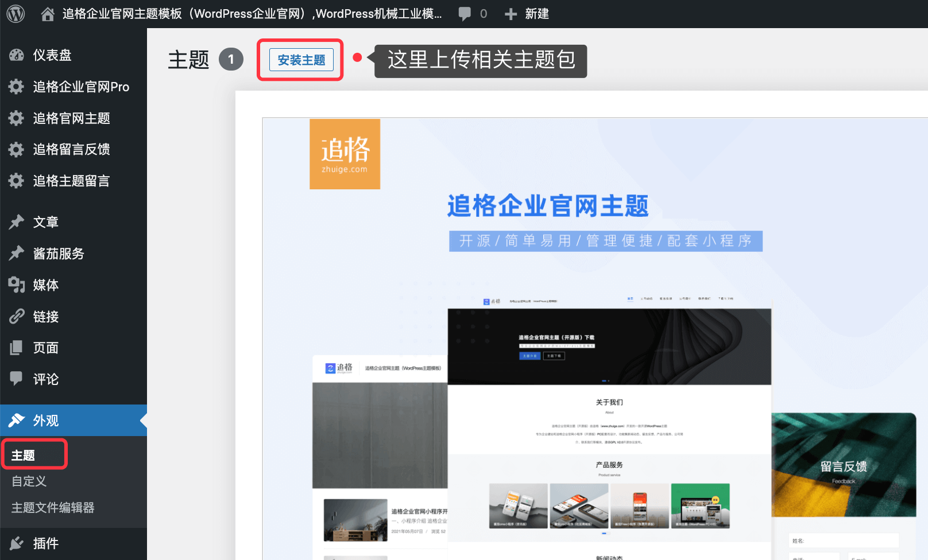Click the pages icon beside 页面

tap(17, 348)
